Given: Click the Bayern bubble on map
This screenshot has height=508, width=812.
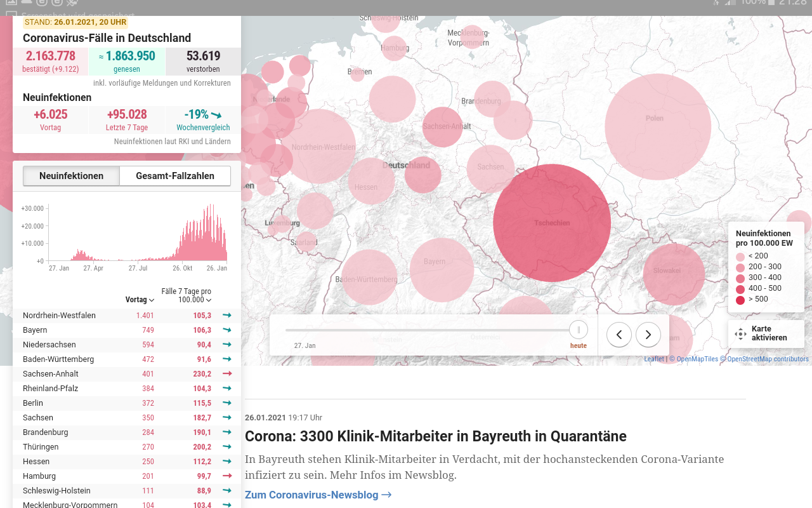Looking at the screenshot, I should point(442,270).
